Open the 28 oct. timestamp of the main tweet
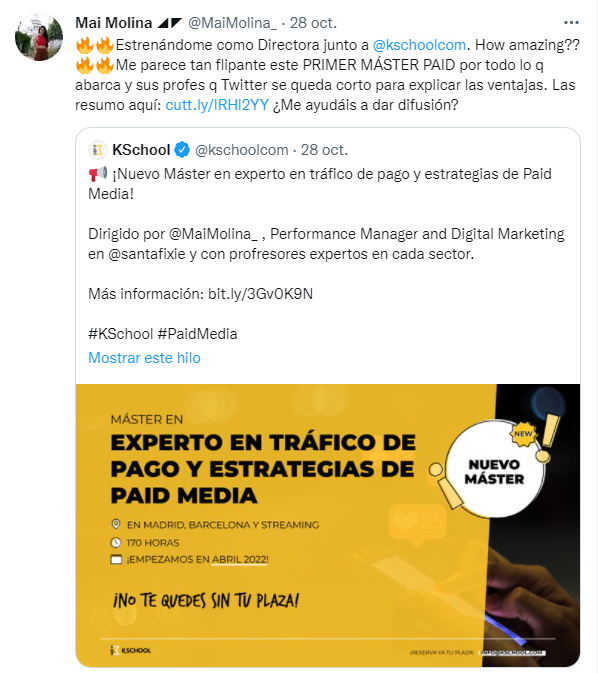The height and width of the screenshot is (673, 598). tap(313, 23)
